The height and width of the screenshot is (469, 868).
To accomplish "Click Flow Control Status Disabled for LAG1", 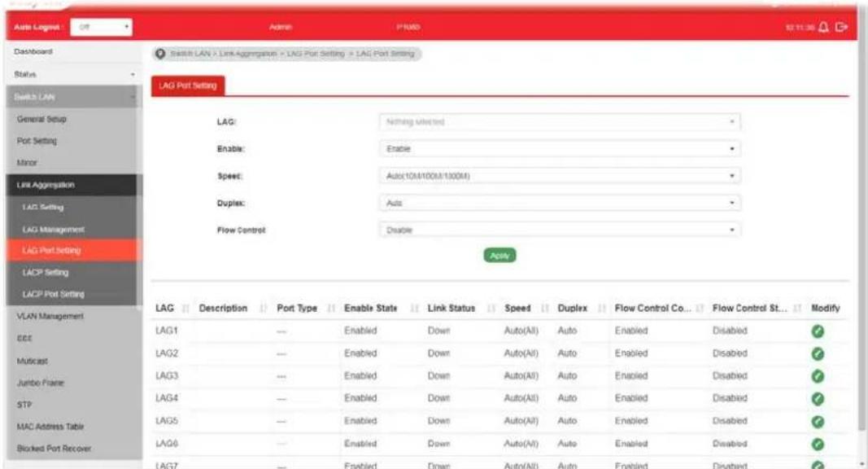I will (730, 331).
